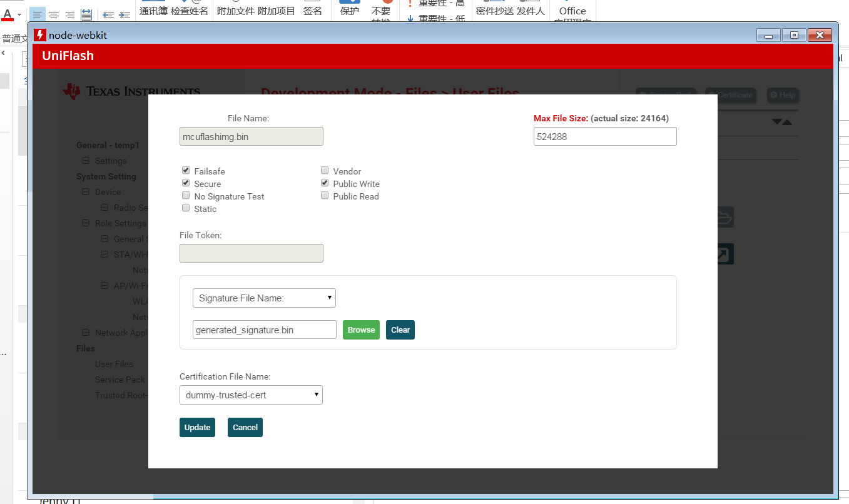This screenshot has width=849, height=504.
Task: Click the generated_signature.bin text field
Action: click(265, 330)
